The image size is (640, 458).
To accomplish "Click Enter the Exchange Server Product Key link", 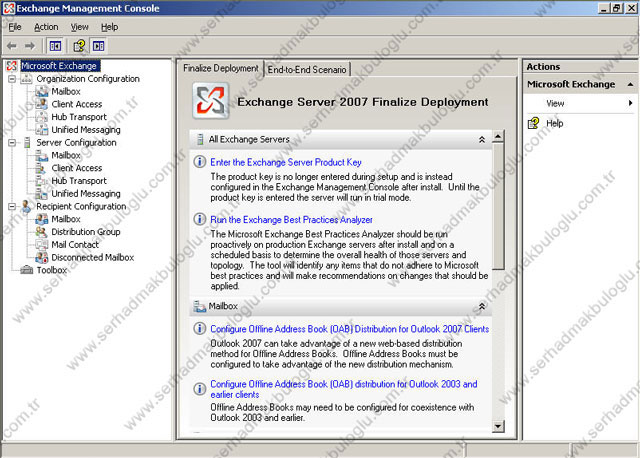I will click(x=286, y=162).
